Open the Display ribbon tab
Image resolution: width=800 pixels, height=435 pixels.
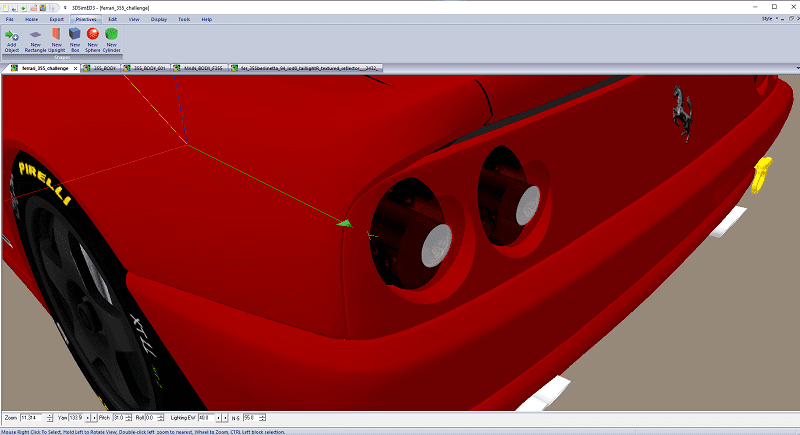[159, 19]
